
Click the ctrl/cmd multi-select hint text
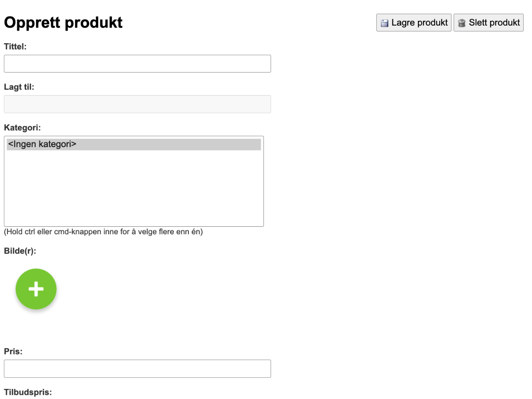103,231
